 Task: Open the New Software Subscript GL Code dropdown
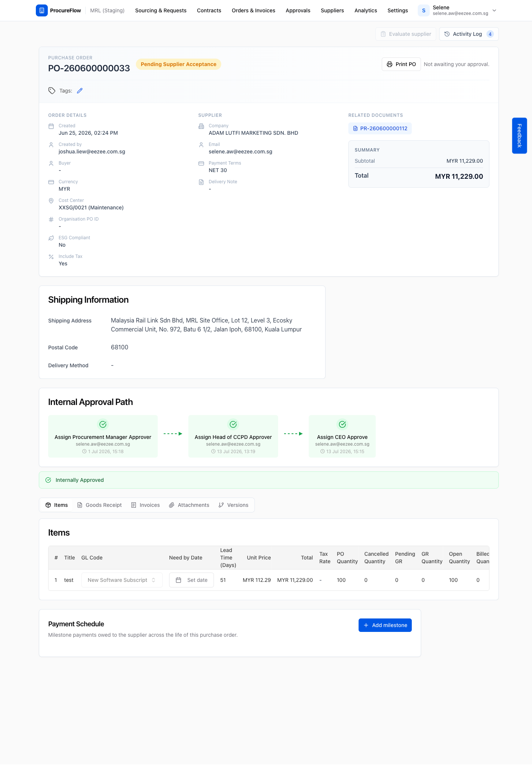(122, 580)
